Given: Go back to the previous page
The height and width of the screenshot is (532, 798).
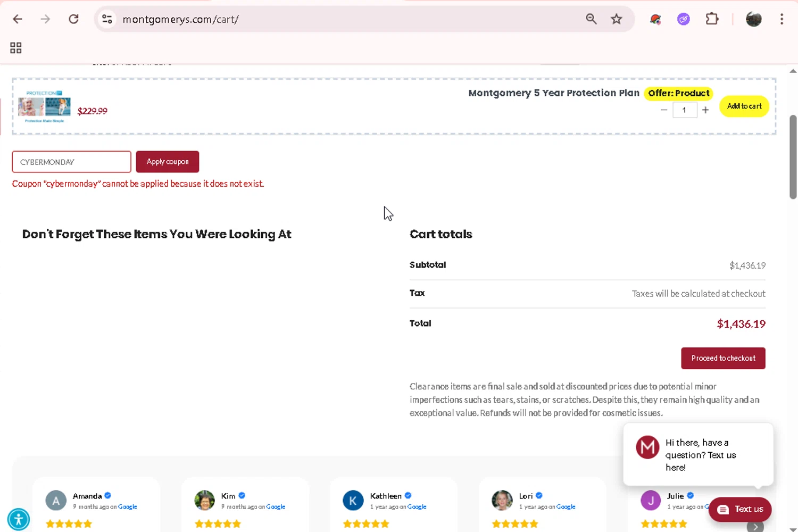Looking at the screenshot, I should coord(18,19).
